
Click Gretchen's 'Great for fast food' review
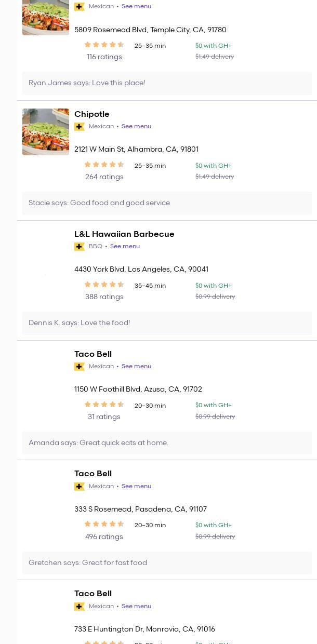click(x=88, y=563)
